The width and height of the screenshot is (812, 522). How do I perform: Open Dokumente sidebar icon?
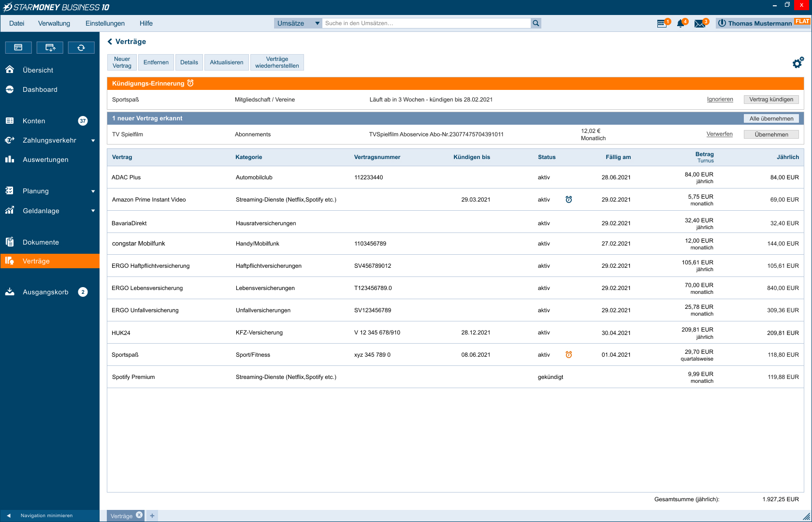[x=10, y=242]
